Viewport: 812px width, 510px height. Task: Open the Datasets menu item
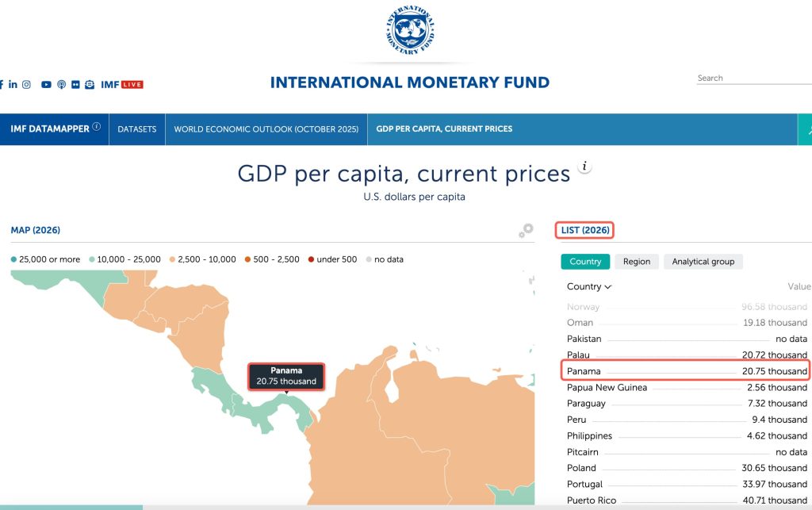click(137, 129)
